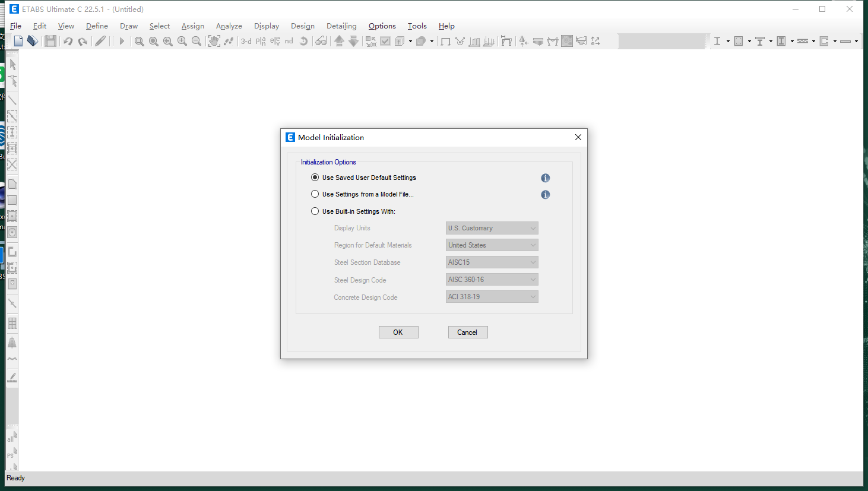This screenshot has height=491, width=868.
Task: Click the info icon beside Settings from a Model File
Action: click(x=545, y=195)
